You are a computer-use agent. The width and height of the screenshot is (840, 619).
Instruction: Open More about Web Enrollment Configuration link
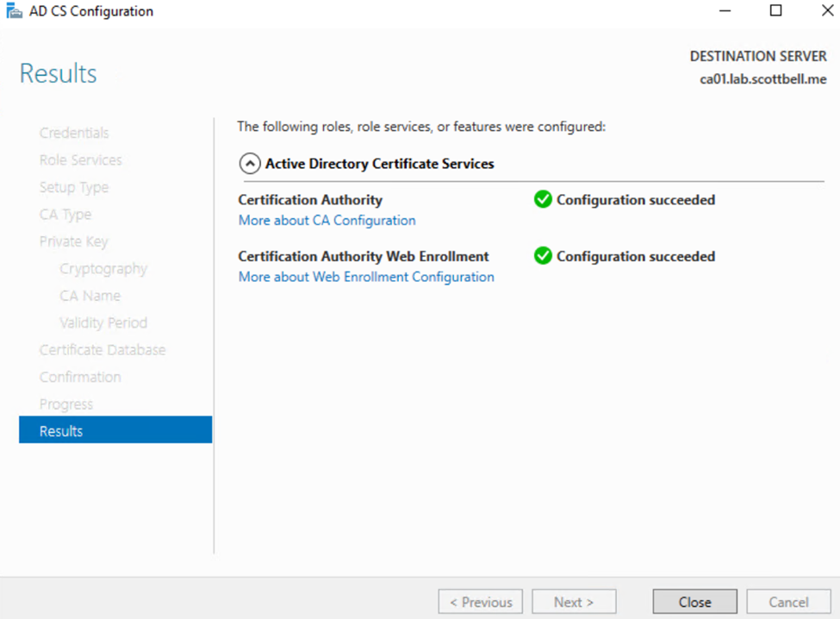[x=366, y=277]
